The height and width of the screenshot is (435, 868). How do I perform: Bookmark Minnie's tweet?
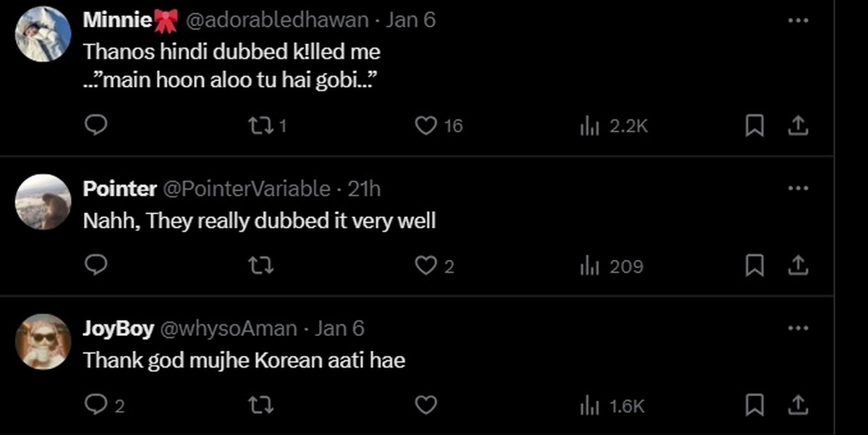pos(754,127)
